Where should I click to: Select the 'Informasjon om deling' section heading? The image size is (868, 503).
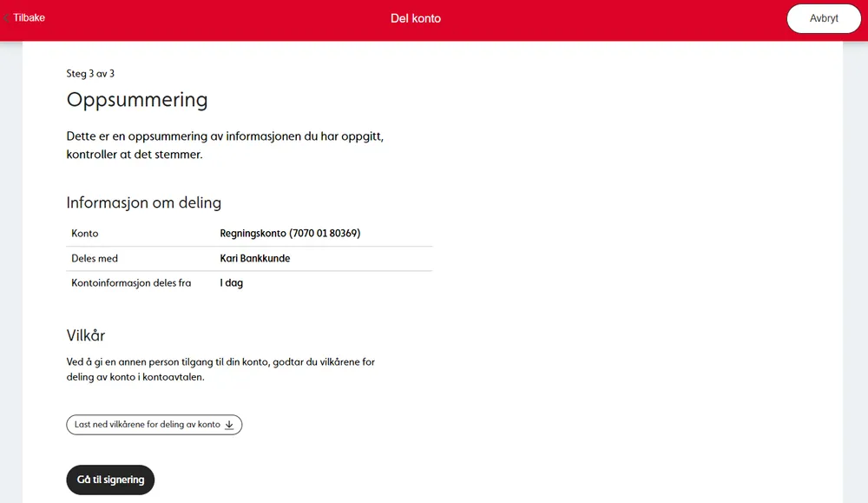click(x=143, y=202)
